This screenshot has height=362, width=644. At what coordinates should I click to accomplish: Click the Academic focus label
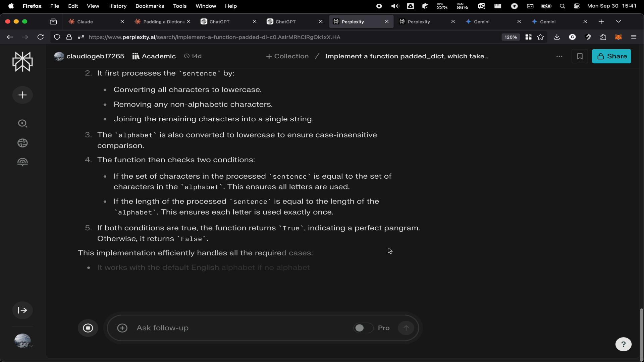[x=154, y=56]
